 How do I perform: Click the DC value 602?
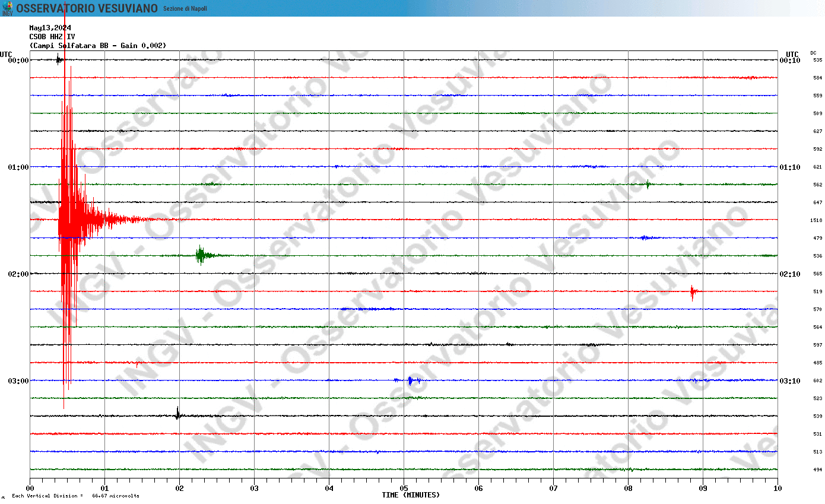818,381
